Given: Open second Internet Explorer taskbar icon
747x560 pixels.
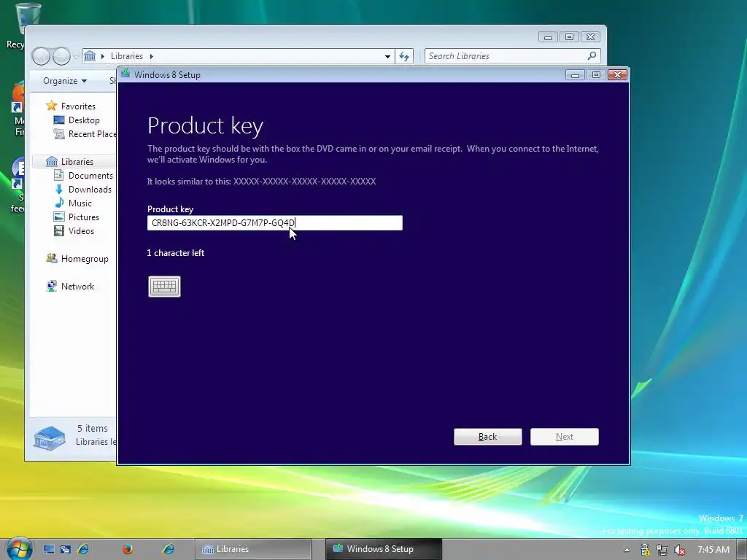Looking at the screenshot, I should pos(169,549).
